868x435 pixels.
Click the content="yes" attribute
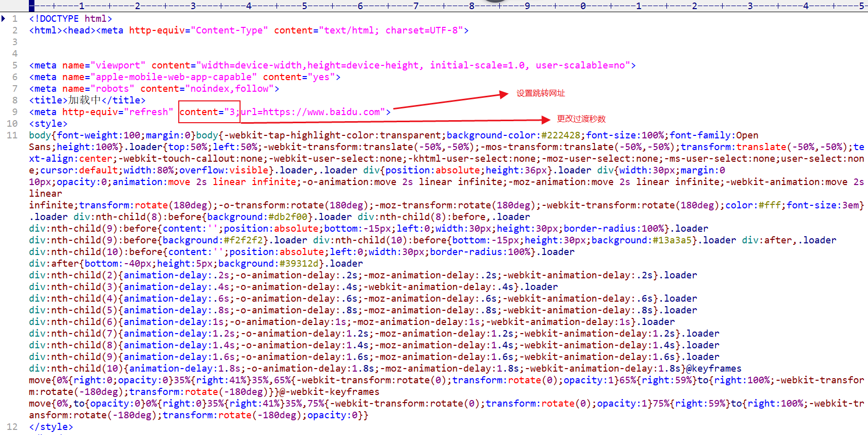coord(299,77)
